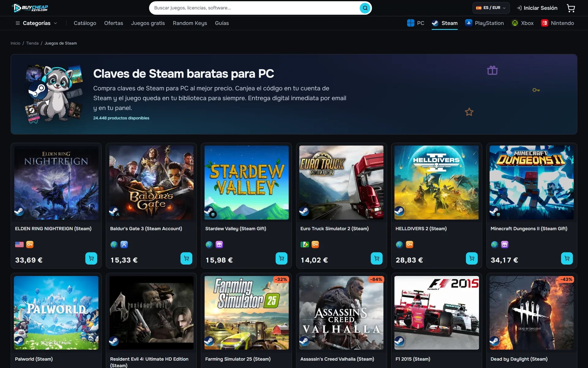Click the key icon under ELDEN RING NIGHTREIGN
588x368 pixels.
(x=30, y=244)
